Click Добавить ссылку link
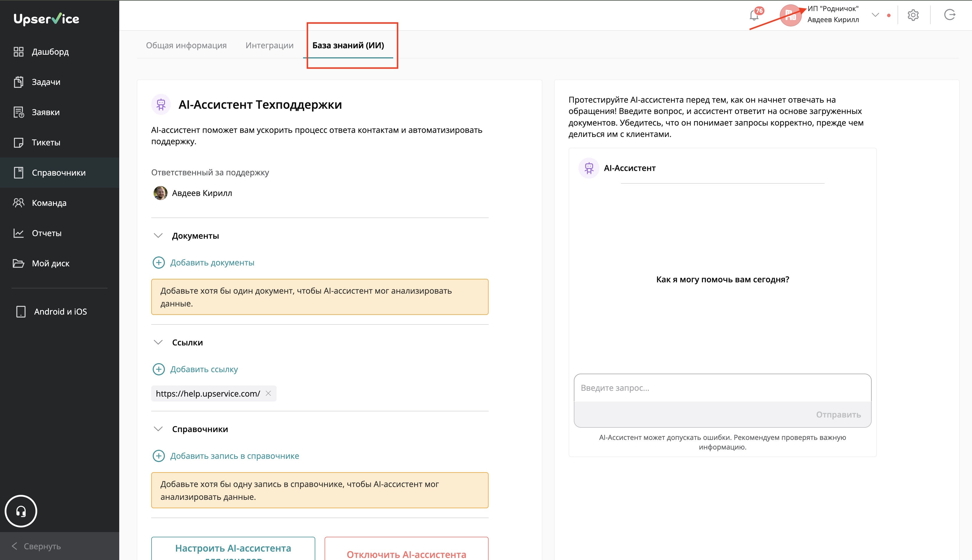This screenshot has width=972, height=560. pyautogui.click(x=204, y=369)
